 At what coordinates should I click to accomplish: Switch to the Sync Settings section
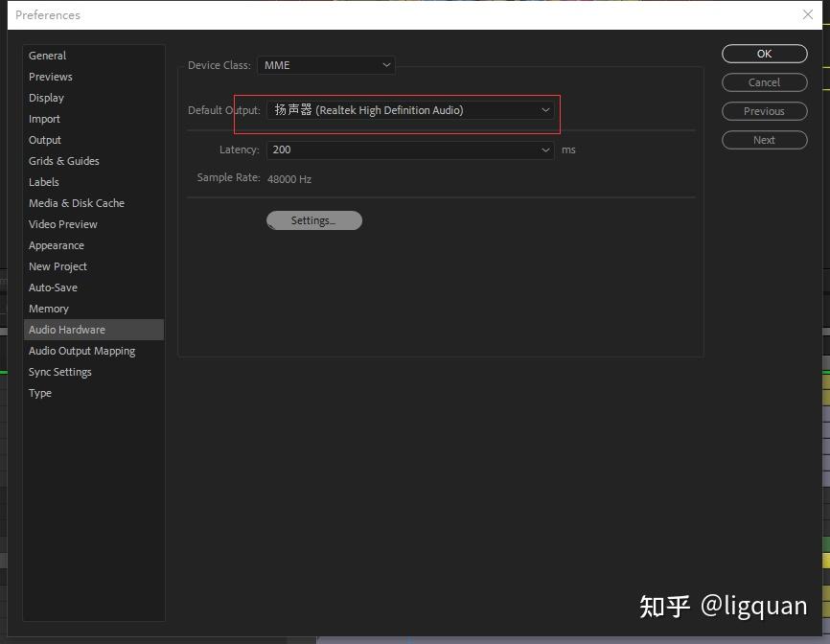59,372
